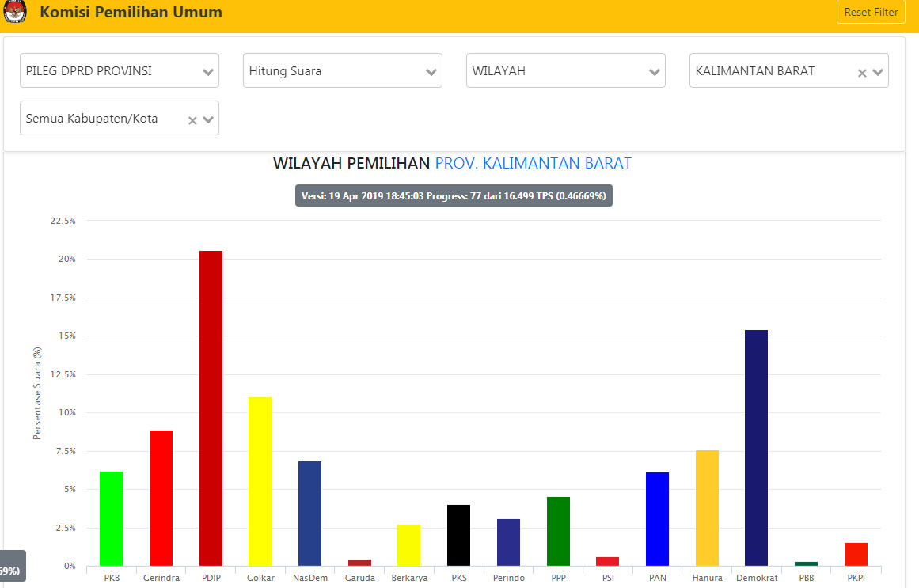Select the red PDIP bar
919x588 pixels.
tap(211, 408)
